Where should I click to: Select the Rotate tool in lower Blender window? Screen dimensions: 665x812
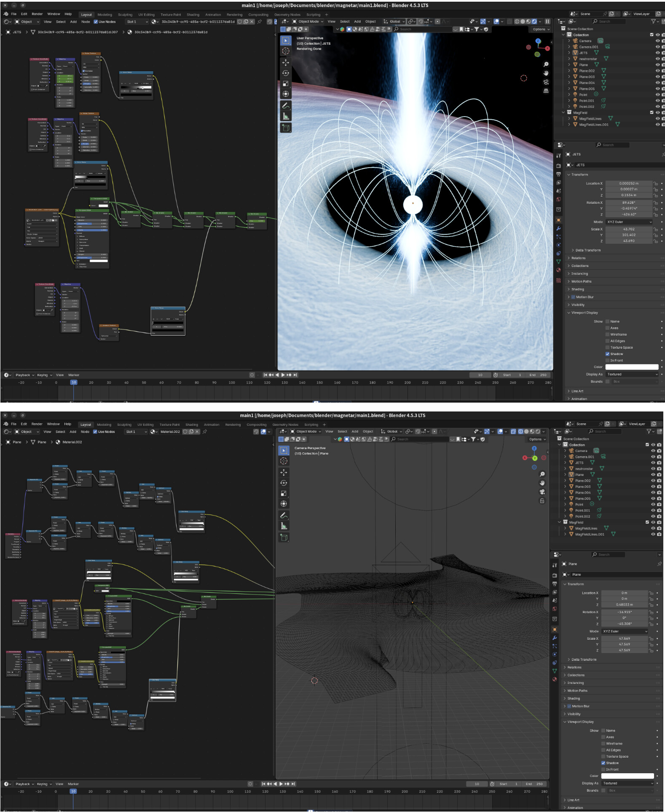pyautogui.click(x=284, y=483)
